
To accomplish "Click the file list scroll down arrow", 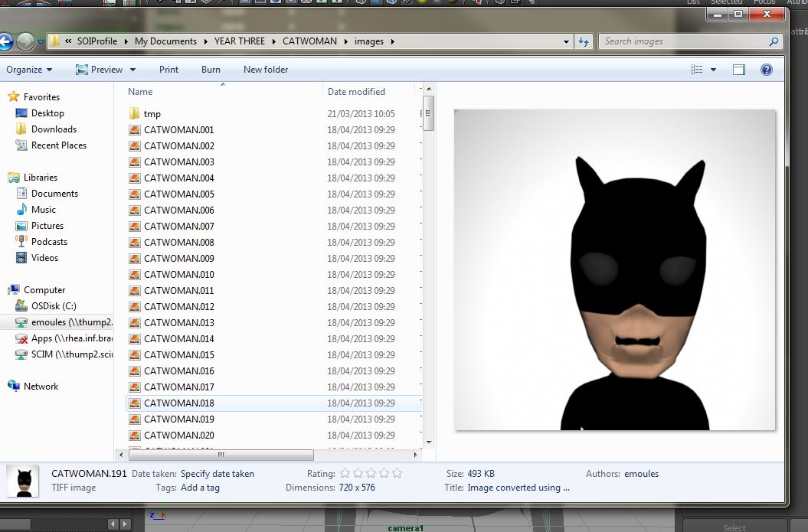I will click(x=429, y=442).
